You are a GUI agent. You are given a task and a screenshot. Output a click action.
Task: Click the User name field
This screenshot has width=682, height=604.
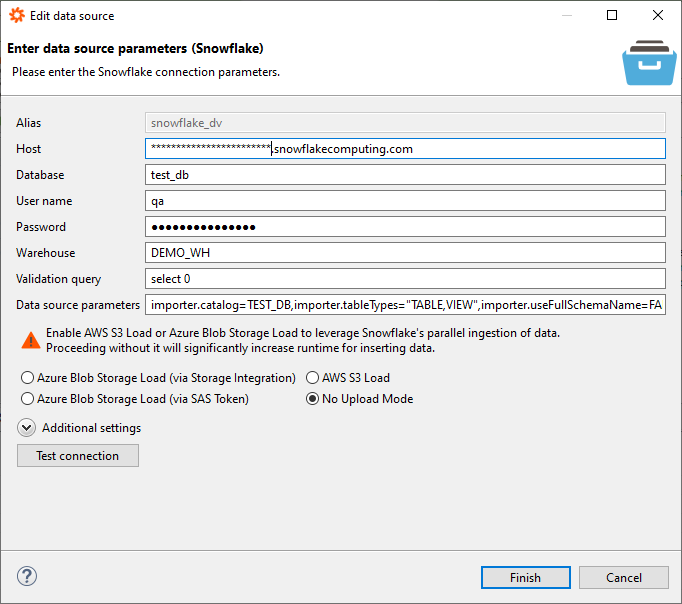pos(404,201)
